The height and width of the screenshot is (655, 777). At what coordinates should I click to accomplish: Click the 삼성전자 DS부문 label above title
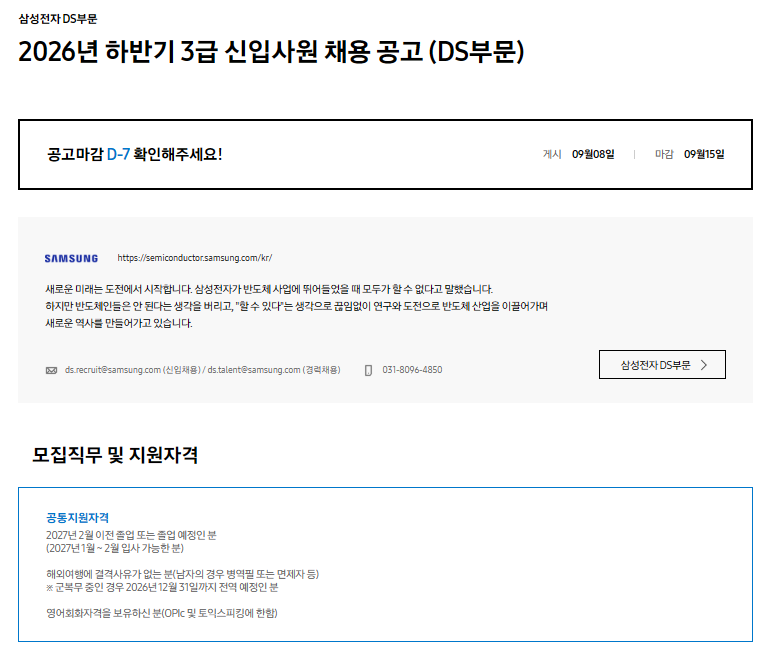(x=58, y=19)
